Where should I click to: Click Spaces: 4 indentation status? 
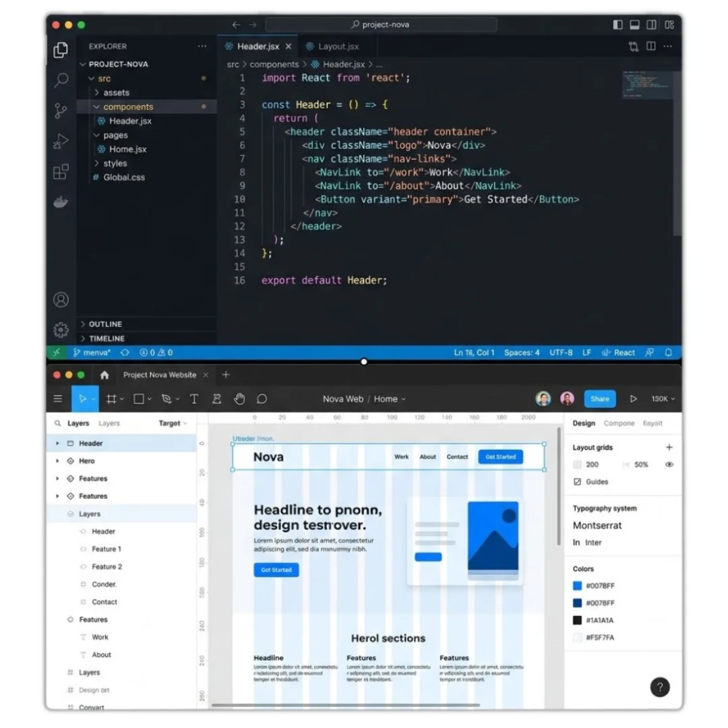tap(522, 353)
